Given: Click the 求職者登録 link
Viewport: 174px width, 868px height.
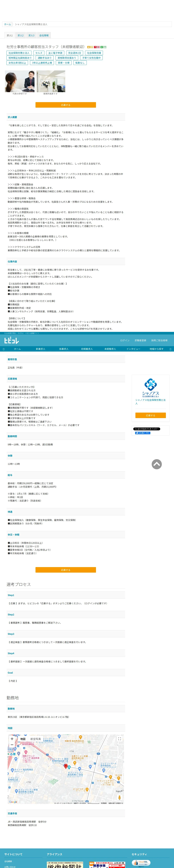Looking at the screenshot, I should [x=140, y=340].
